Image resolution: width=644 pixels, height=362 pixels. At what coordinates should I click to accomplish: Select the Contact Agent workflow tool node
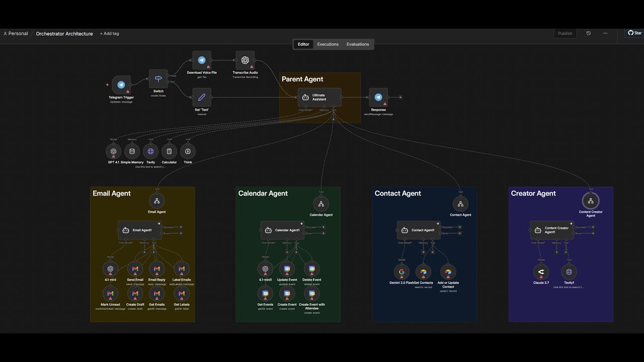460,204
